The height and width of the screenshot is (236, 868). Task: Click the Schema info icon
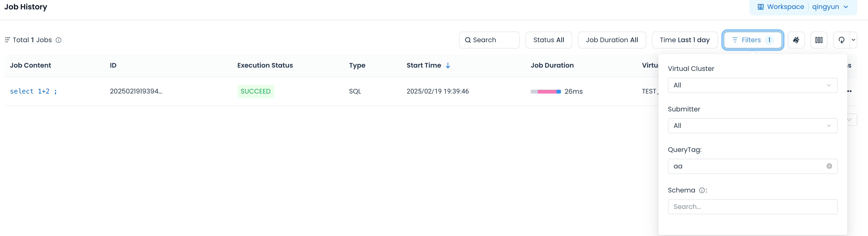(x=701, y=190)
